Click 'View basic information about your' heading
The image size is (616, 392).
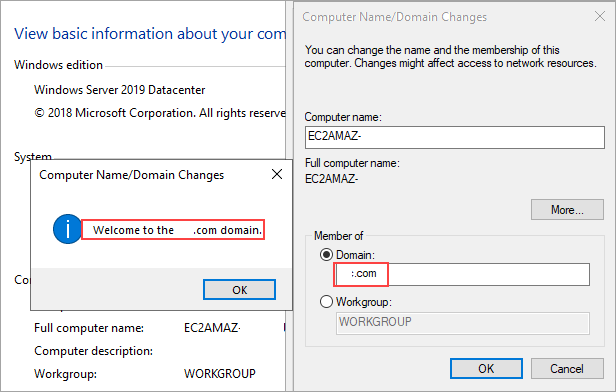[x=150, y=34]
